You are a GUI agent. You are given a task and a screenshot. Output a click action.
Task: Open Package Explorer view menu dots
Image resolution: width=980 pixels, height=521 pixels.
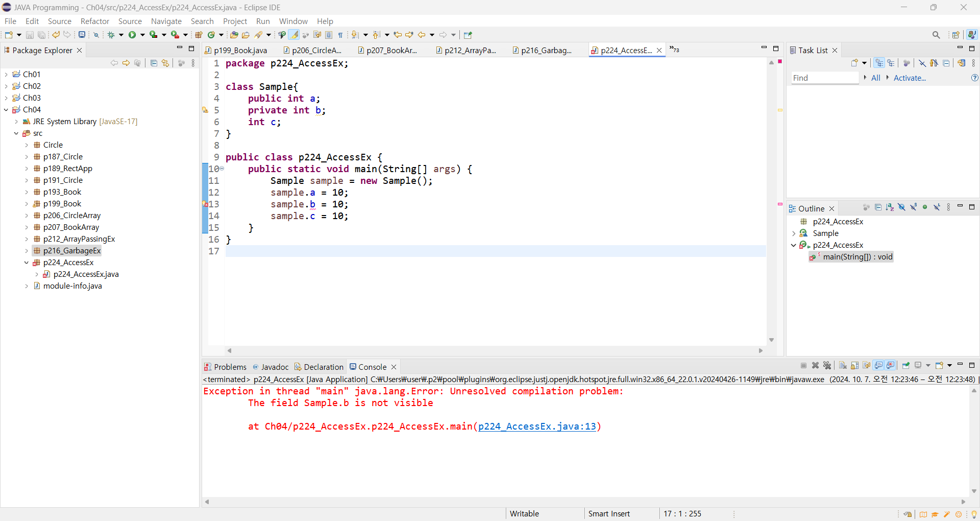tap(193, 63)
